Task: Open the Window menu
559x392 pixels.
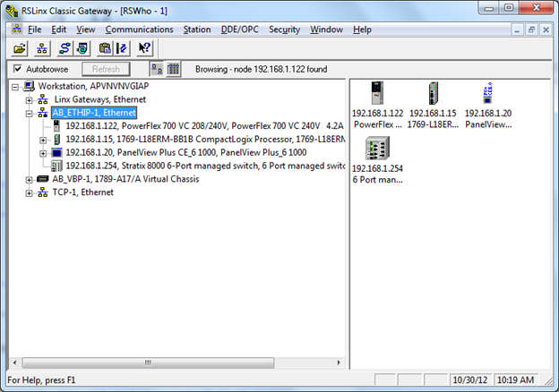Action: click(327, 30)
